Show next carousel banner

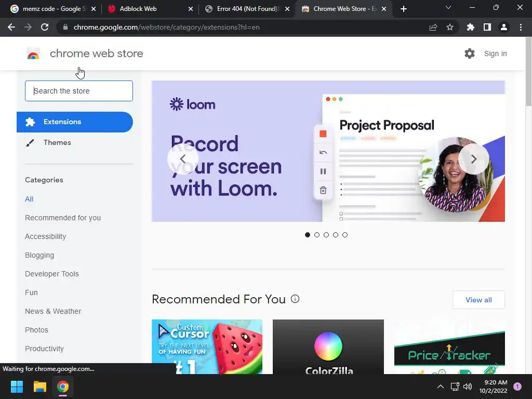click(474, 159)
